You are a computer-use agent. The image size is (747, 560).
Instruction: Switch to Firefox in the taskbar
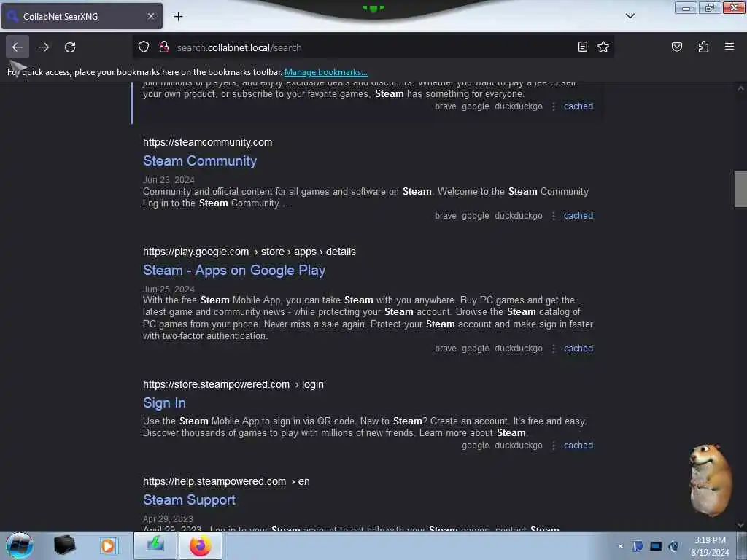click(200, 545)
